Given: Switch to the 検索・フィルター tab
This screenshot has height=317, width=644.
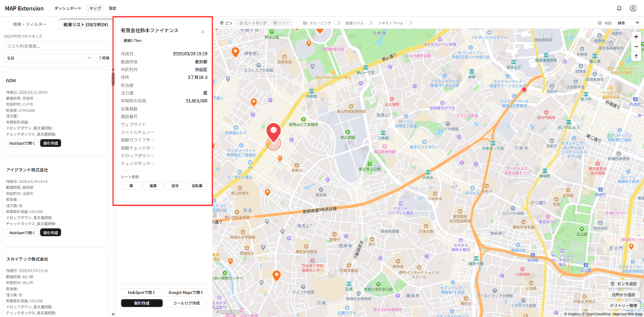Looking at the screenshot, I should pos(30,25).
